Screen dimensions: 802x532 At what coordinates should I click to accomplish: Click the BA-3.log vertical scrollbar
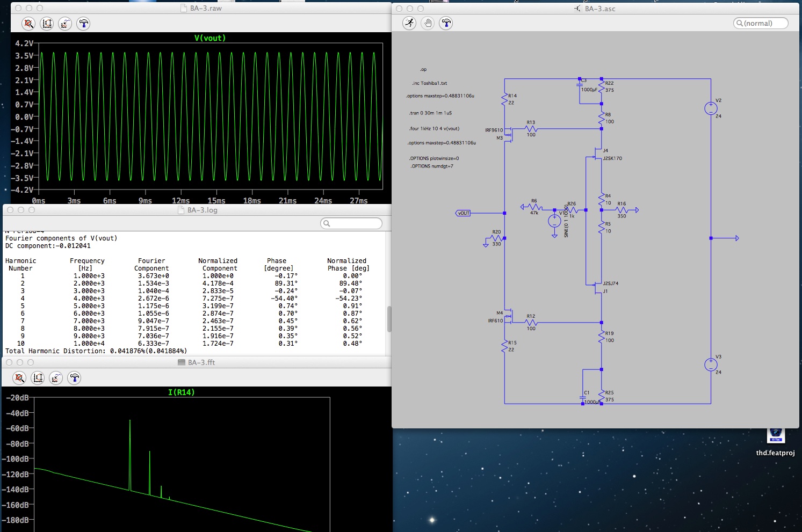(x=388, y=319)
